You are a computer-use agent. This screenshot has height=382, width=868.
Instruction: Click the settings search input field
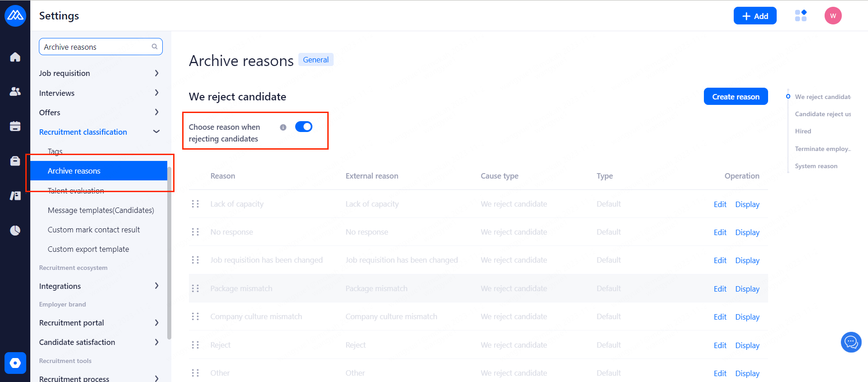[x=96, y=47]
